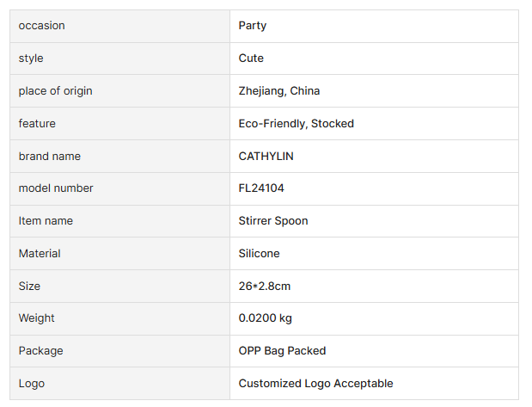Click the 'occasion' attribute label cell

tap(41, 26)
